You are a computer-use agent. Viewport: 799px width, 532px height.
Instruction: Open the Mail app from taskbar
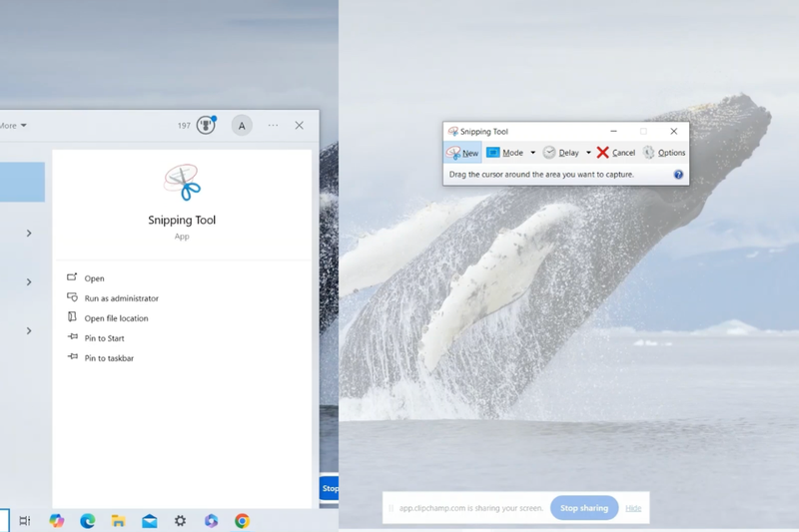tap(149, 521)
